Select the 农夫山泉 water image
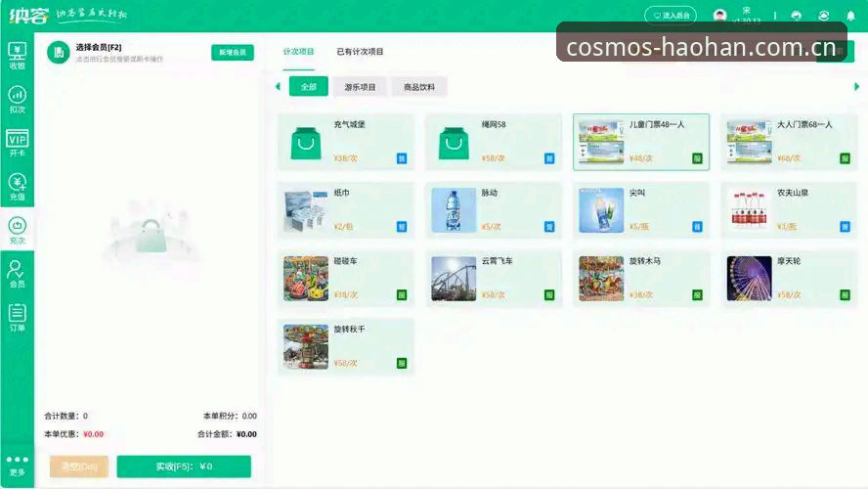The height and width of the screenshot is (489, 868). pos(749,210)
